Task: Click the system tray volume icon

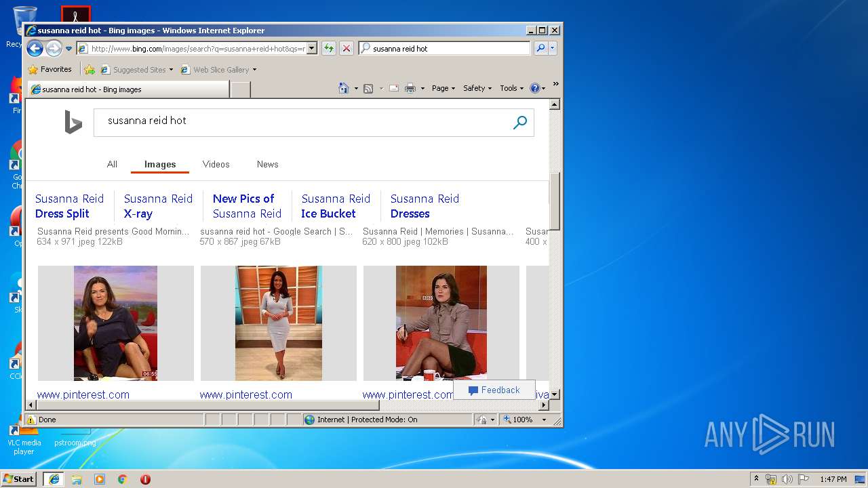Action: 787,479
